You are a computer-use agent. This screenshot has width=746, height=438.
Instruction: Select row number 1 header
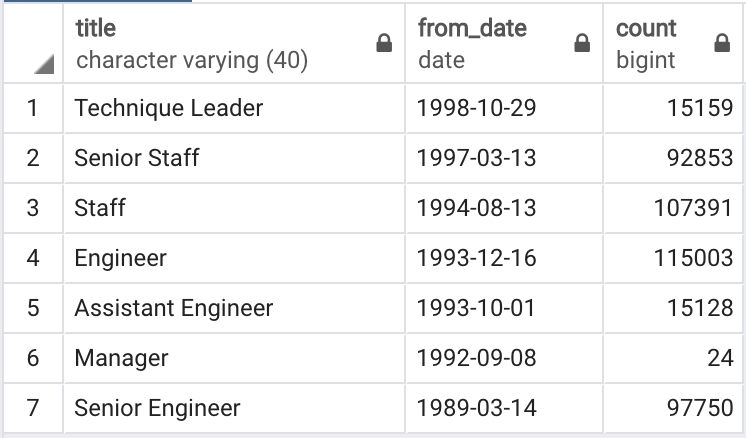pyautogui.click(x=32, y=108)
